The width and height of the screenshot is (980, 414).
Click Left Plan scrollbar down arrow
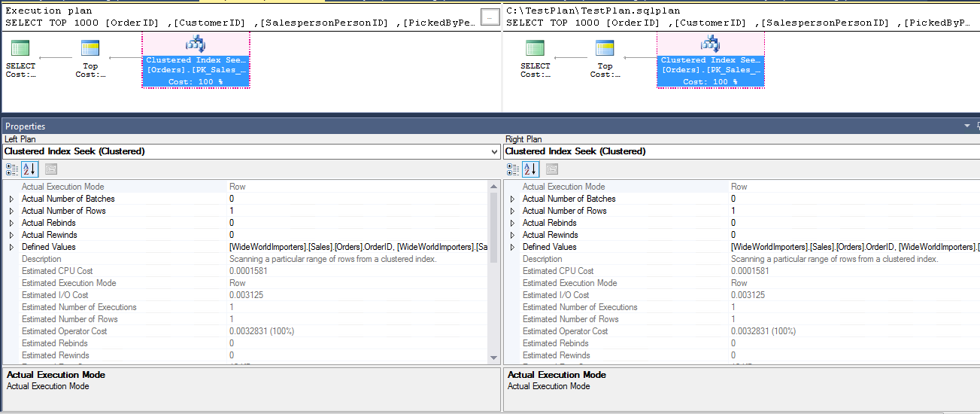coord(494,358)
